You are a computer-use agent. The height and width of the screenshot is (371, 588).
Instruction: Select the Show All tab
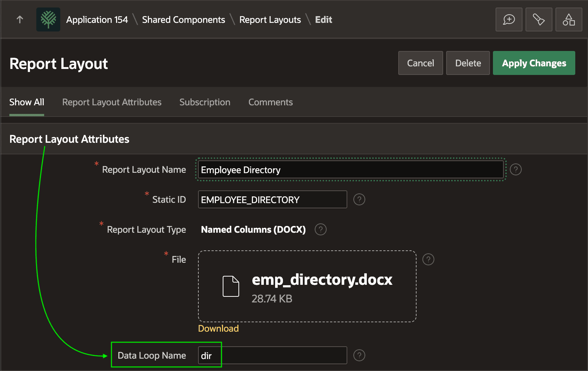tap(27, 102)
